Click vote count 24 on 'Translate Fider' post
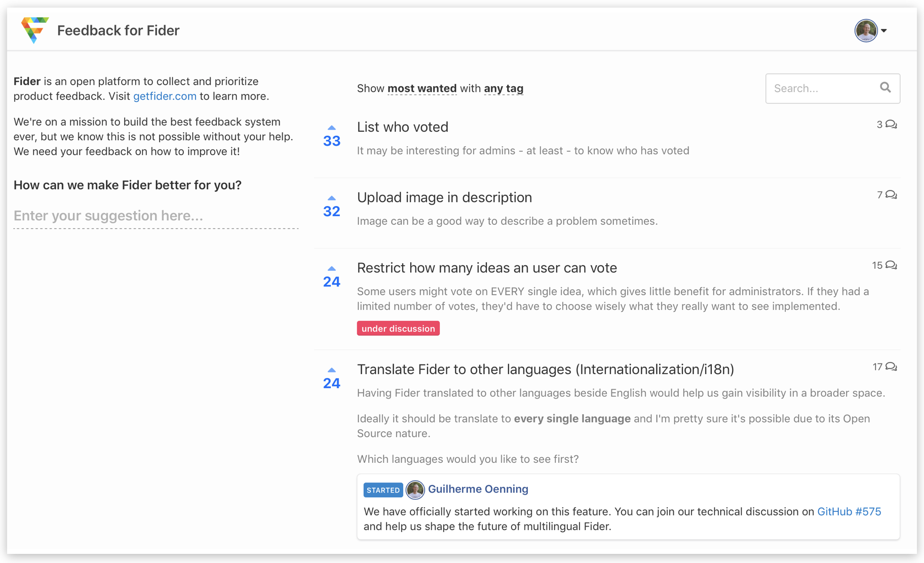This screenshot has width=924, height=563. (x=332, y=383)
